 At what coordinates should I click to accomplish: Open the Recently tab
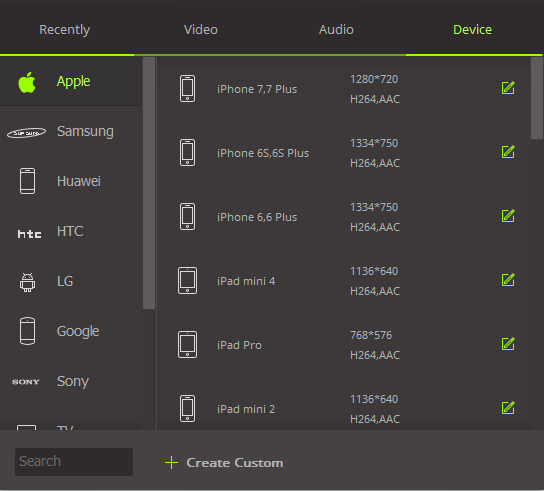pos(65,29)
